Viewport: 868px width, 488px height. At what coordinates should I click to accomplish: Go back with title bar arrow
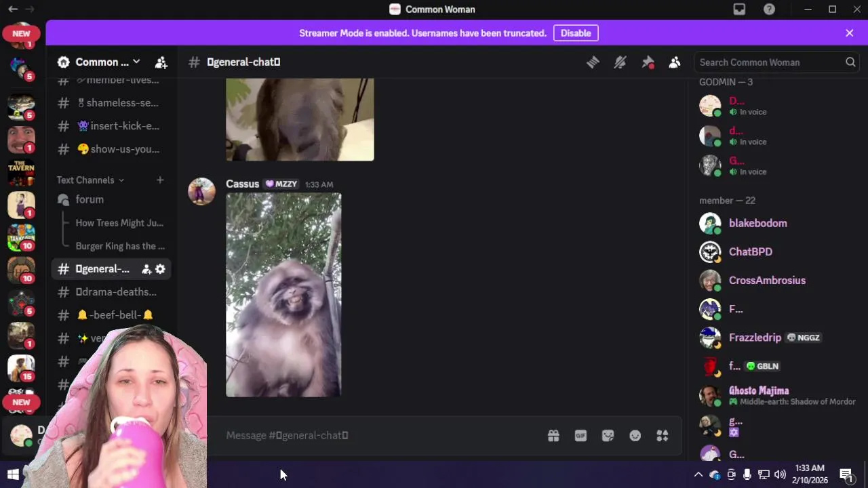[x=13, y=9]
